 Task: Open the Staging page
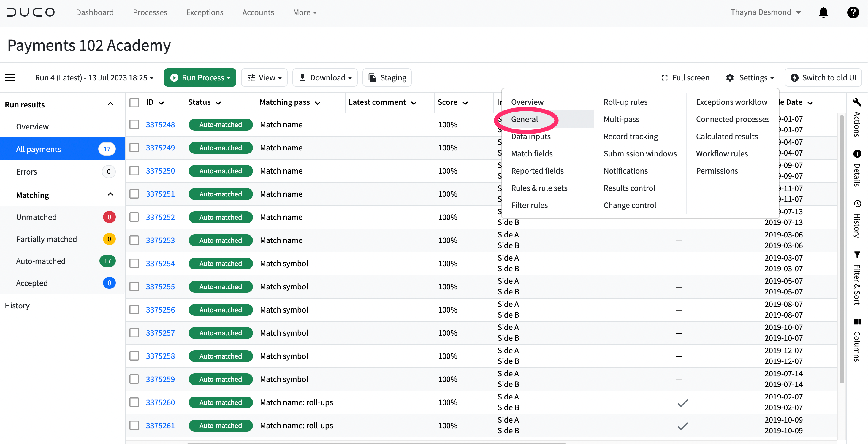387,78
